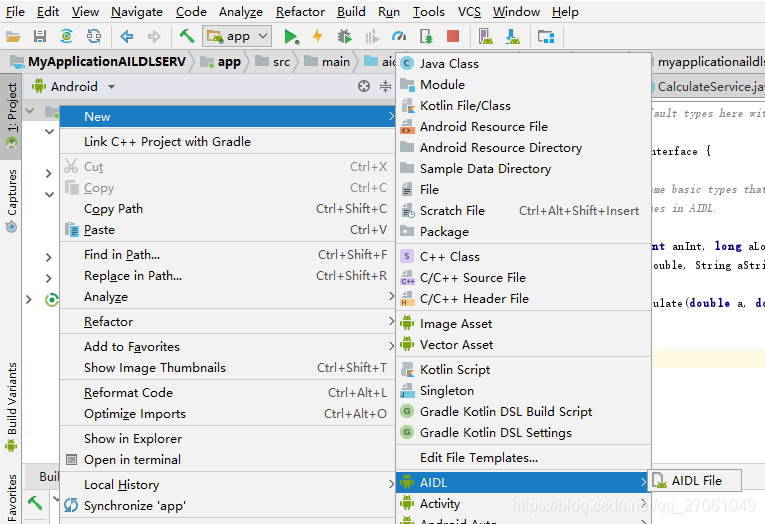Click the Apply Changes lightning icon

click(x=318, y=36)
